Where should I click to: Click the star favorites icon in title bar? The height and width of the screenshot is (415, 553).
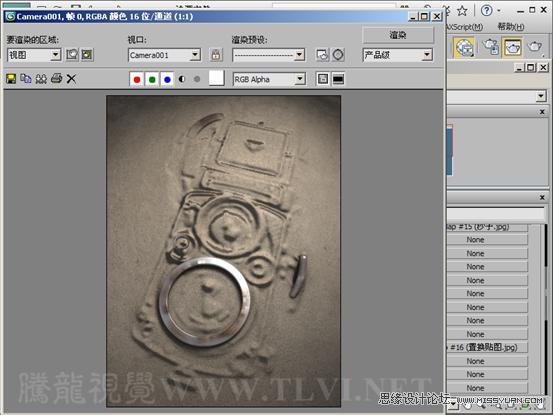coord(462,11)
